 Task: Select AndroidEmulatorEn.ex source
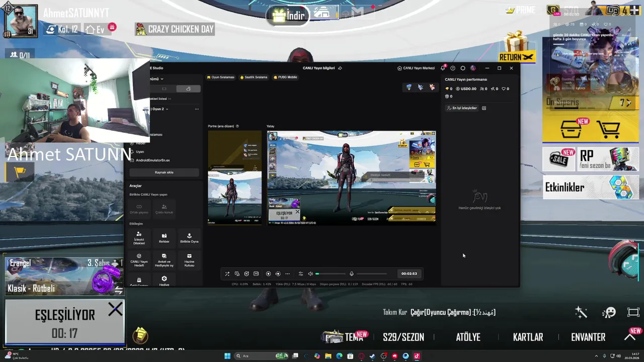pyautogui.click(x=152, y=160)
